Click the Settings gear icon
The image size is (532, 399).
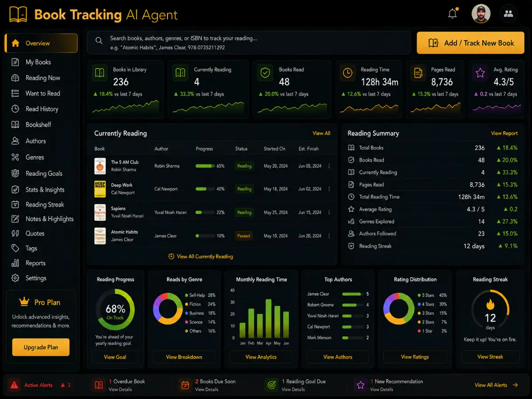15,278
